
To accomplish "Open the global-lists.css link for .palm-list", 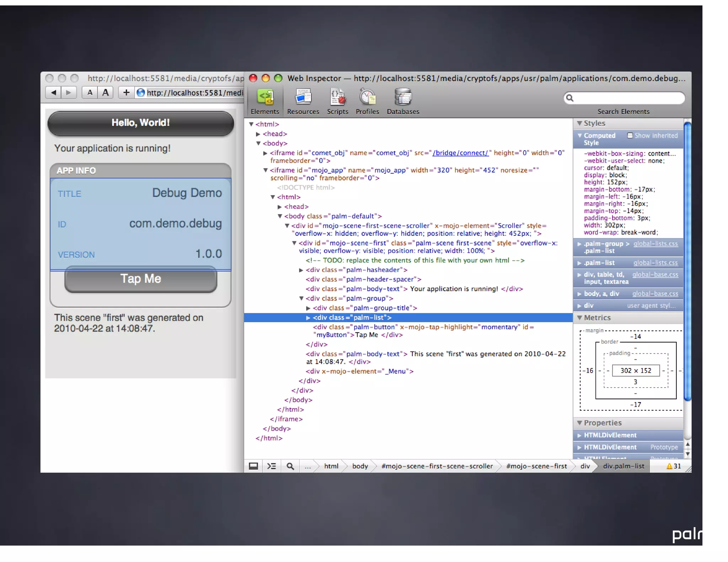I will [x=655, y=263].
